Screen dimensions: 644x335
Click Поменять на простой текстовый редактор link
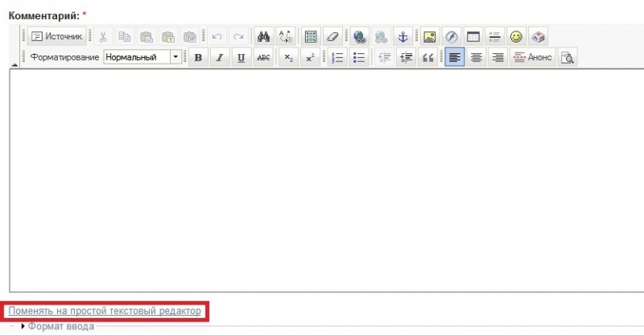[105, 311]
